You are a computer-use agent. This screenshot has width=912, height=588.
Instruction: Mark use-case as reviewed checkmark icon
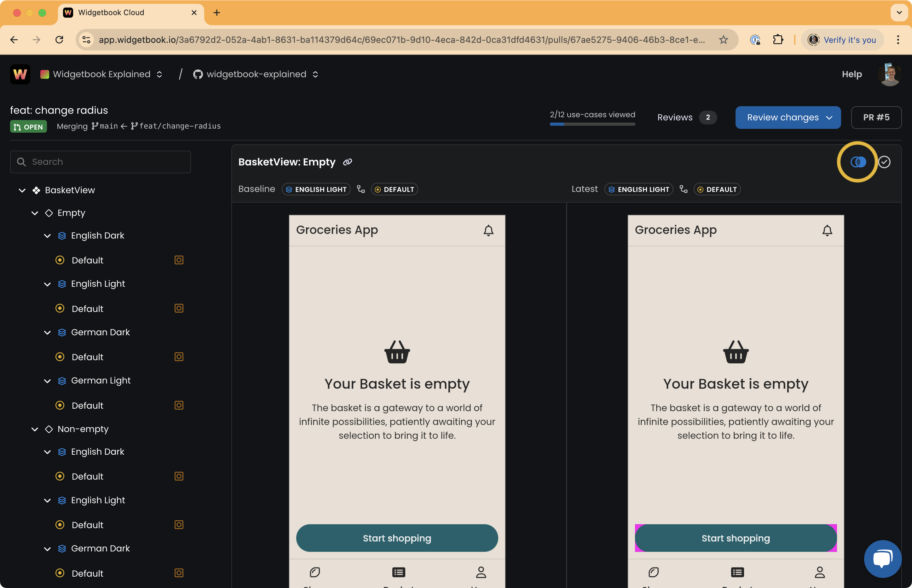[x=884, y=162]
